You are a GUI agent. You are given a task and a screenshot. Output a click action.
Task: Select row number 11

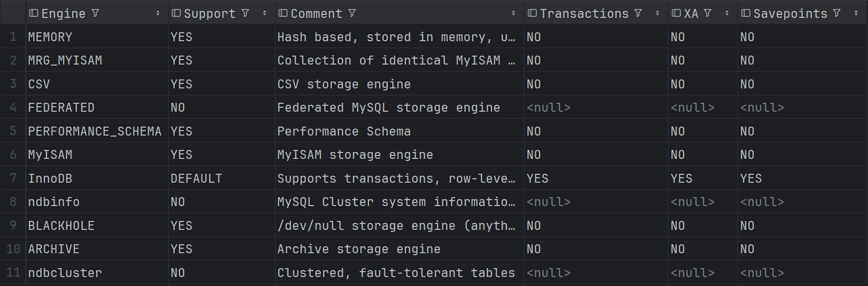[x=13, y=273]
